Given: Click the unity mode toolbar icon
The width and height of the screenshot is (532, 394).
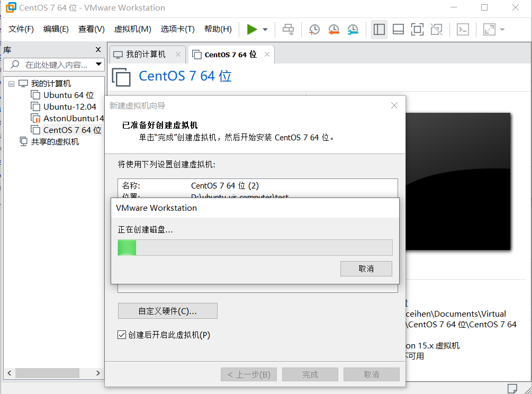Looking at the screenshot, I should point(436,30).
